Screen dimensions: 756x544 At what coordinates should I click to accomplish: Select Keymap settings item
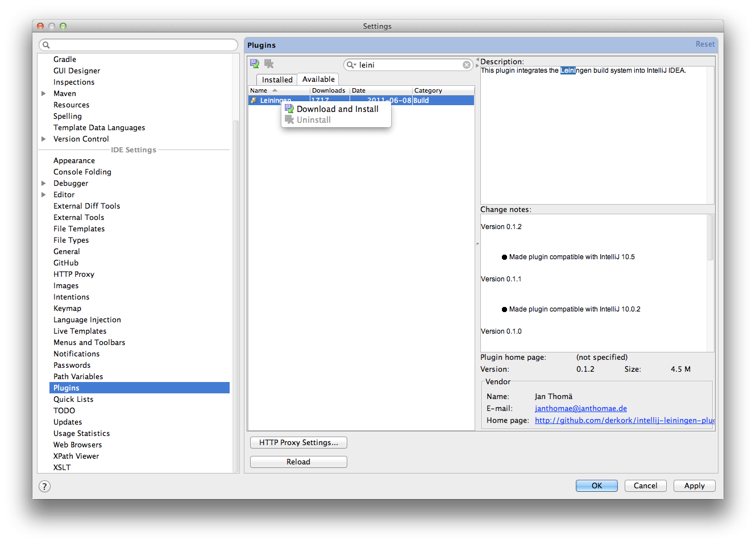point(67,308)
